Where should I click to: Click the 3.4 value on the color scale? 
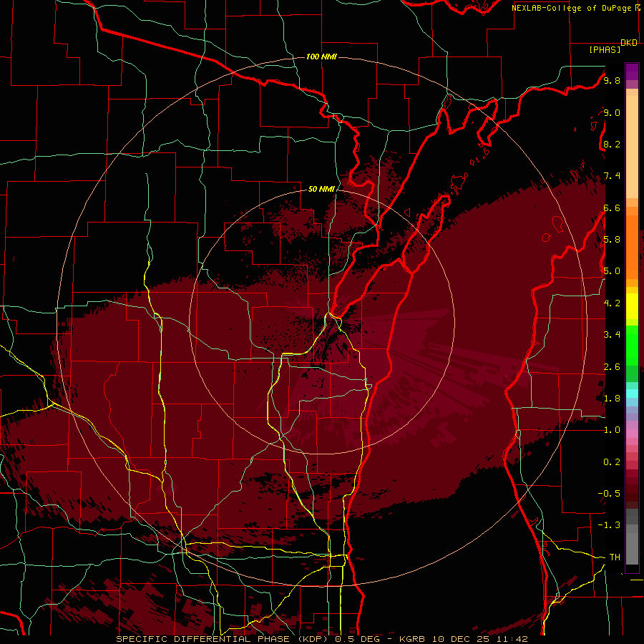pos(612,335)
